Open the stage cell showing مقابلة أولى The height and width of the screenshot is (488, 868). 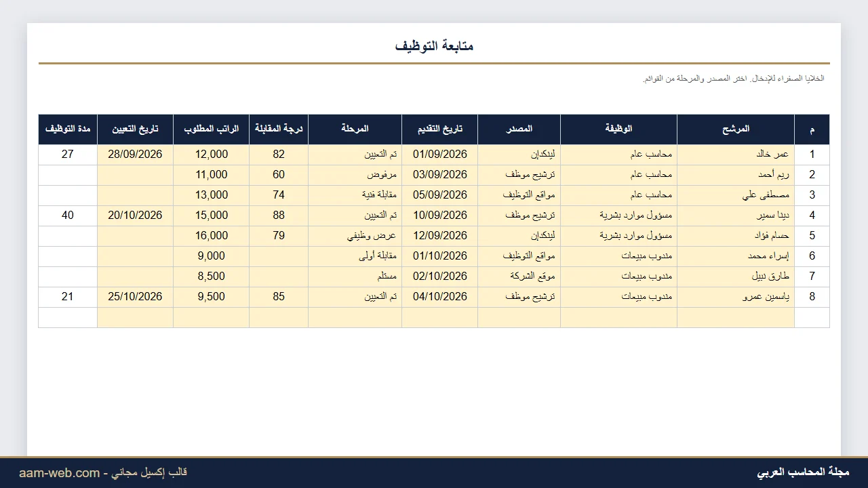pos(355,256)
